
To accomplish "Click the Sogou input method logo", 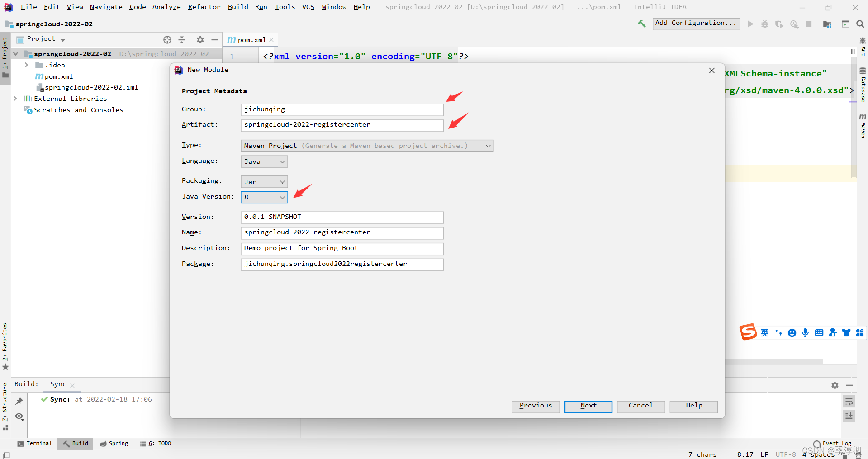I will click(x=748, y=332).
